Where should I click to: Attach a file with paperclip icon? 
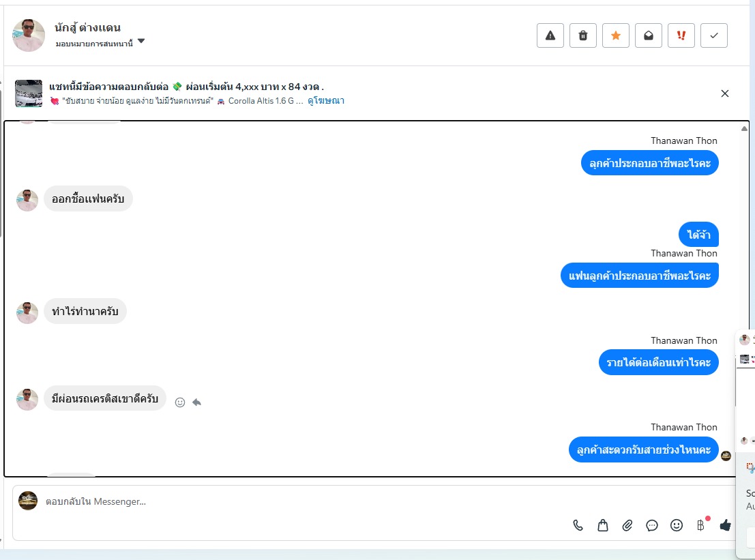pyautogui.click(x=627, y=525)
